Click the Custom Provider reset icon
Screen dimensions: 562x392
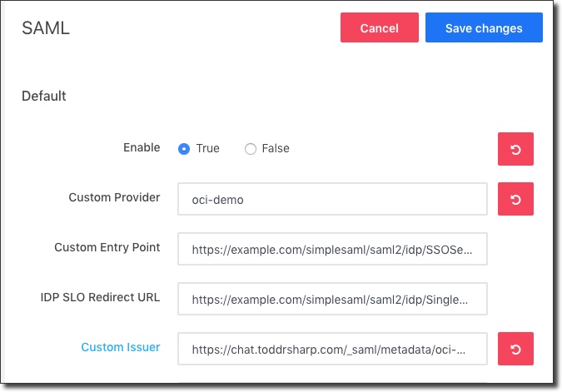[515, 199]
